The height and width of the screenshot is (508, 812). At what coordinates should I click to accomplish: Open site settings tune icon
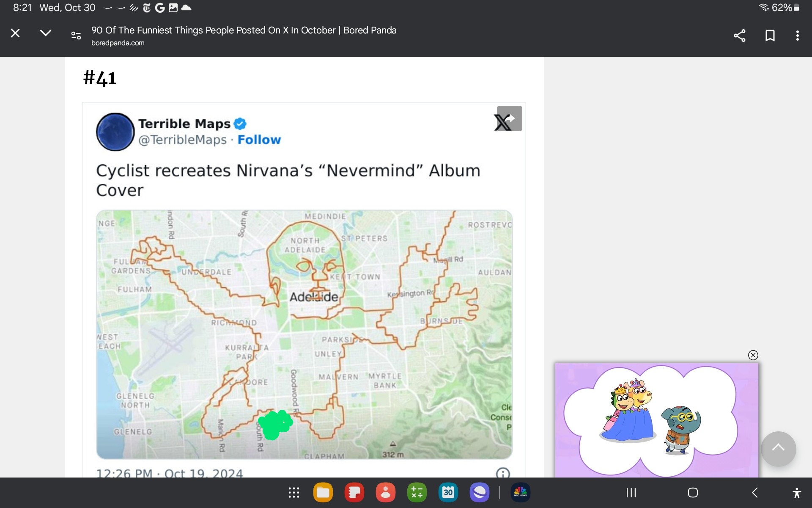pos(76,36)
